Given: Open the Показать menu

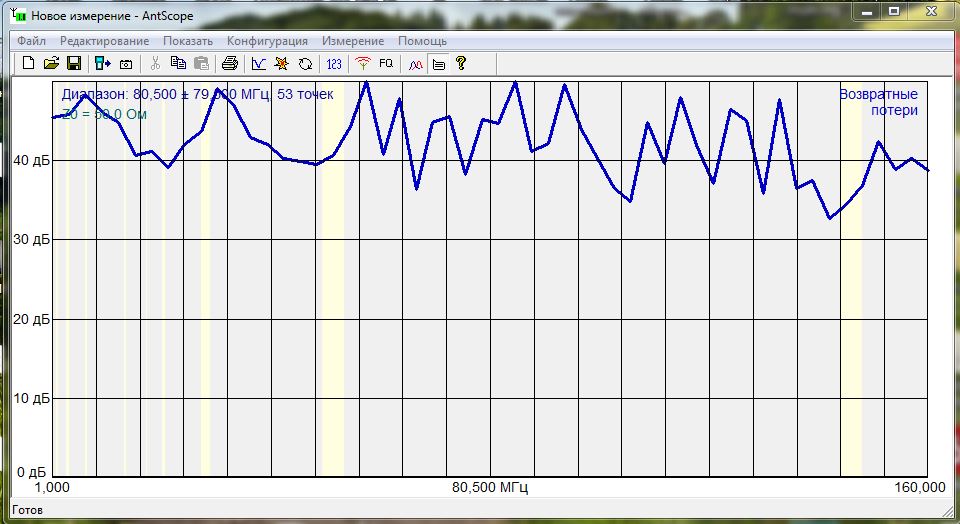Looking at the screenshot, I should click(x=188, y=41).
